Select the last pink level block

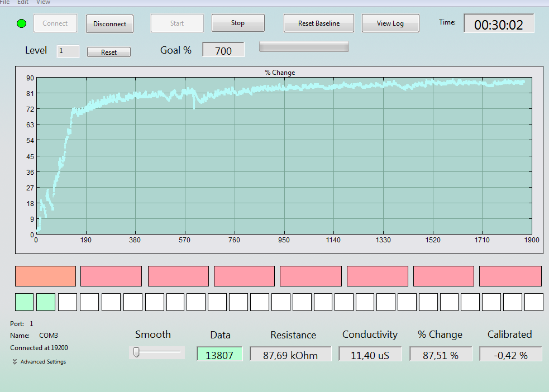point(510,276)
